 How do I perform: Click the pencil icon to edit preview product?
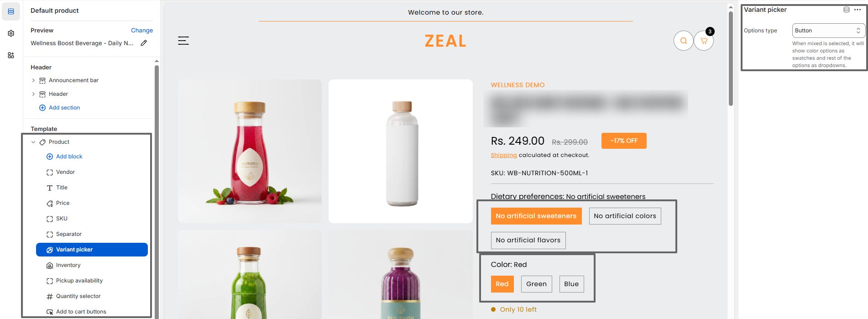click(x=144, y=43)
